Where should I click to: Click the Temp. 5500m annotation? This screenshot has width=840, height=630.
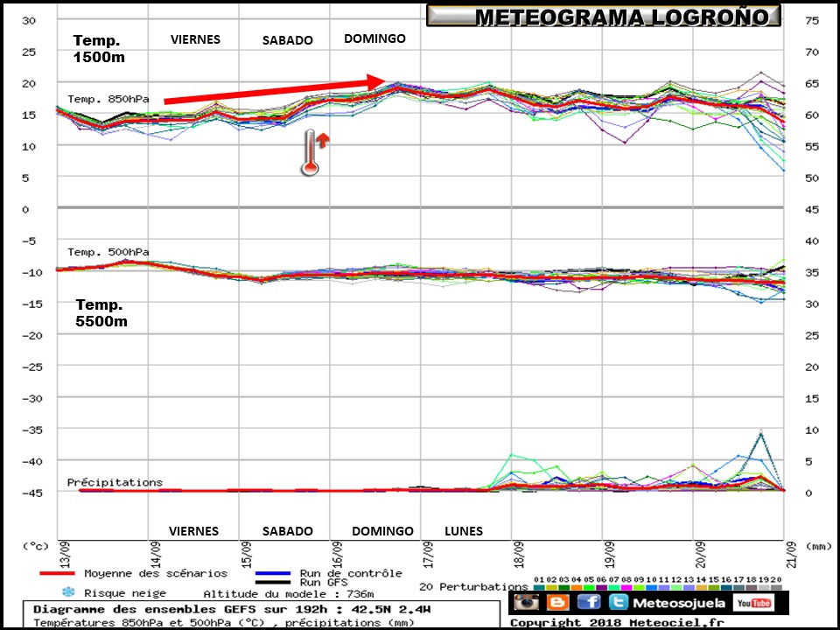coord(101,313)
